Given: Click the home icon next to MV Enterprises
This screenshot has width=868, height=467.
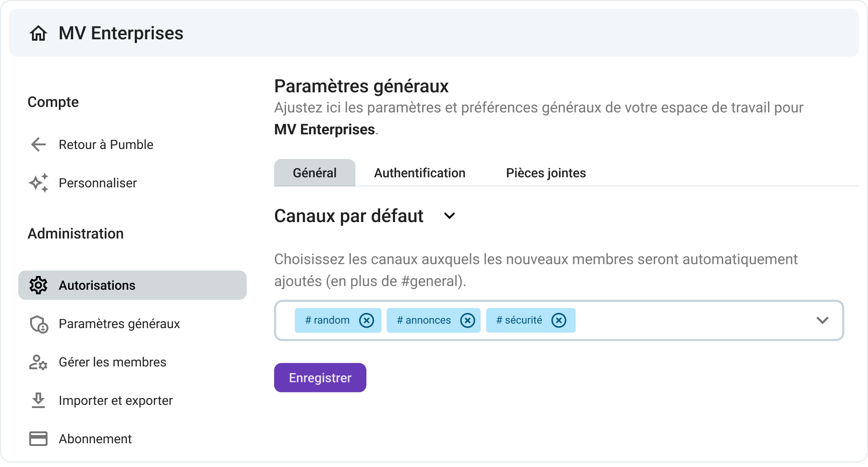Looking at the screenshot, I should tap(39, 33).
